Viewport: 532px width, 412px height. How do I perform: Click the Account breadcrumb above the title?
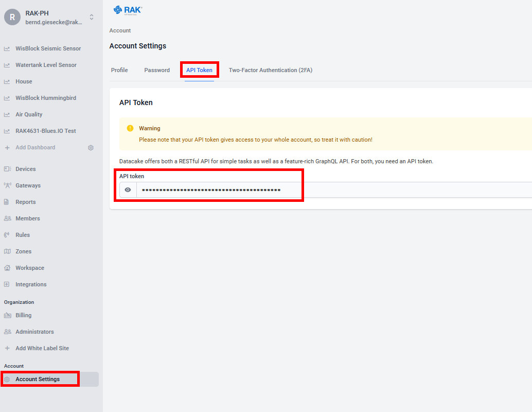pyautogui.click(x=120, y=30)
